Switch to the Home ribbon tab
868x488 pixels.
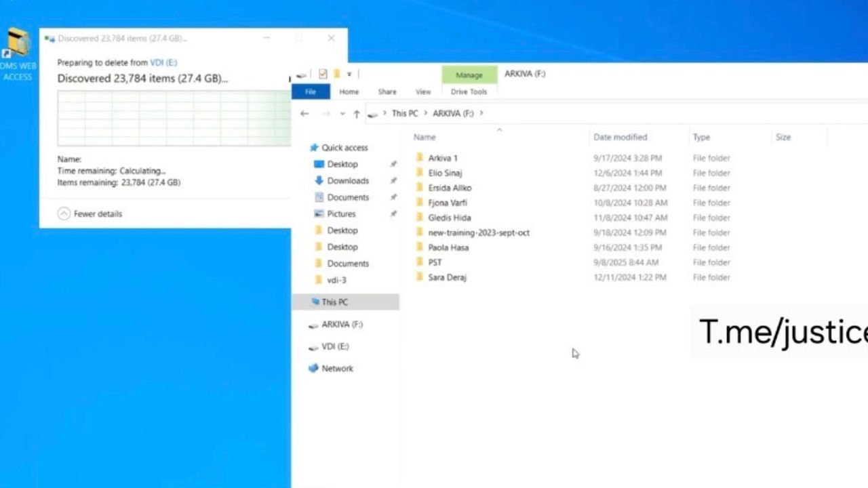tap(349, 91)
